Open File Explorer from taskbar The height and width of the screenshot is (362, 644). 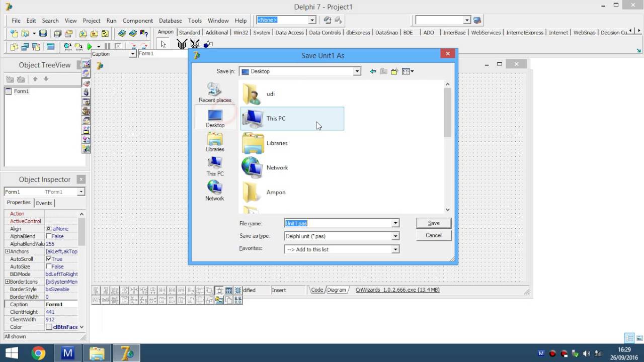(97, 353)
